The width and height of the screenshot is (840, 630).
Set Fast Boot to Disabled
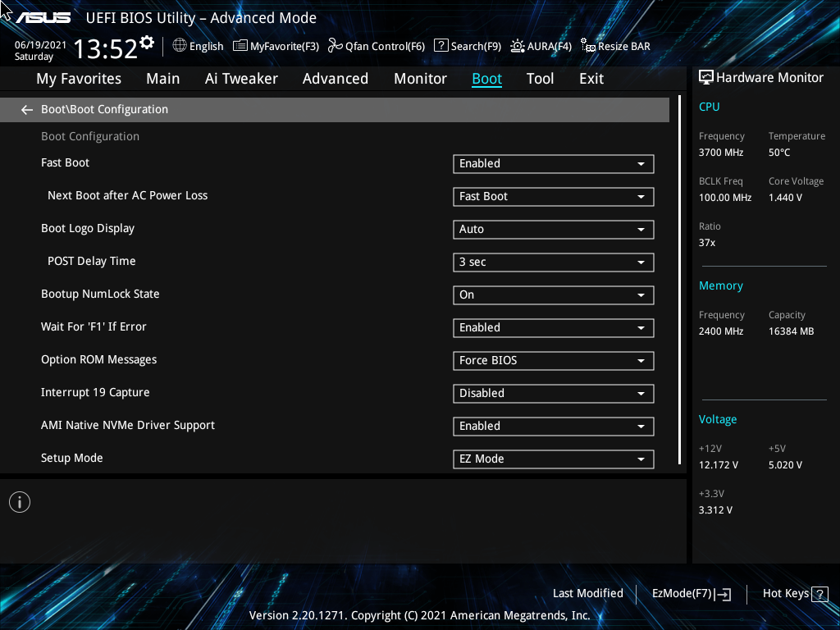553,163
